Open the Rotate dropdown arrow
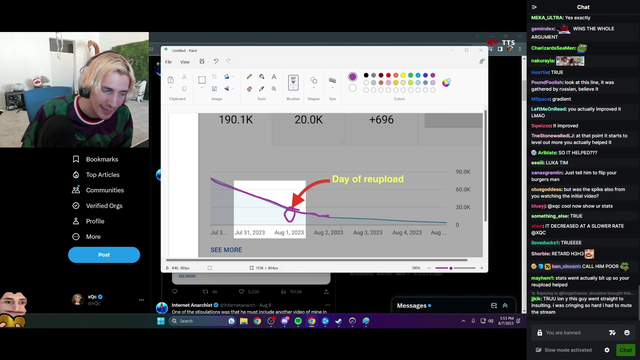Image resolution: width=640 pixels, height=360 pixels. (233, 77)
